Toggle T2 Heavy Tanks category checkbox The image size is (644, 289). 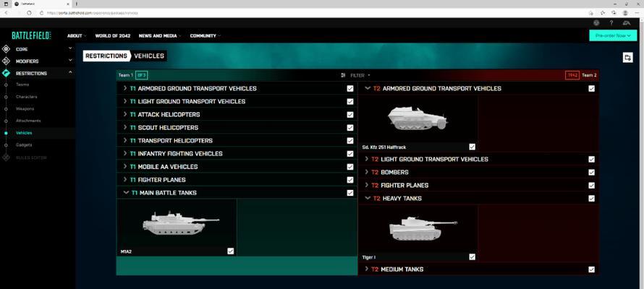click(x=591, y=199)
